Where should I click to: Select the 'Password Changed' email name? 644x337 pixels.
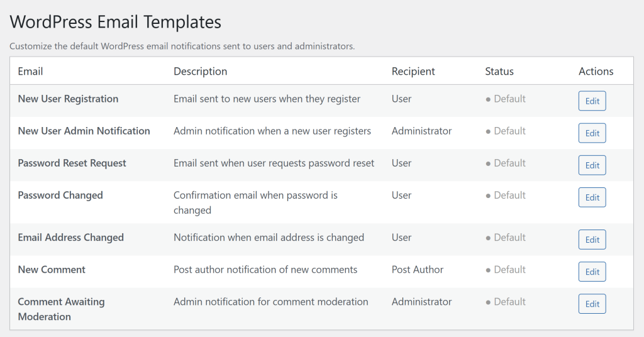pos(60,196)
